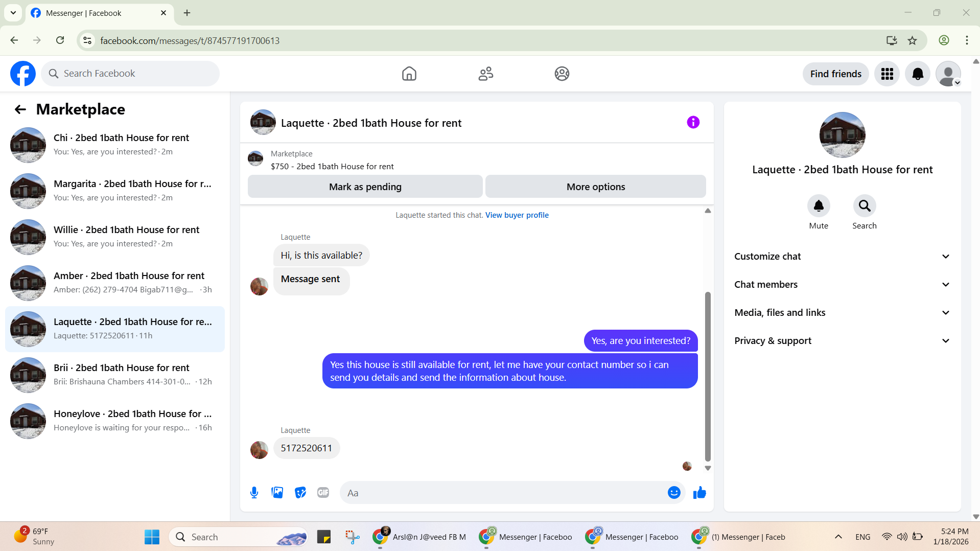Open Arsl@n J@veed FB M taskbar window
Screen dimensions: 980x551
tap(420, 537)
